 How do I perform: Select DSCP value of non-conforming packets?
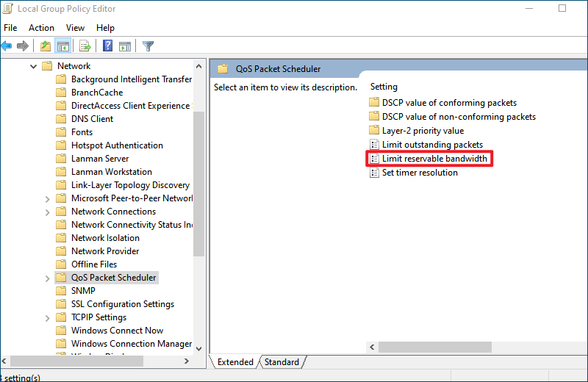[x=459, y=117]
